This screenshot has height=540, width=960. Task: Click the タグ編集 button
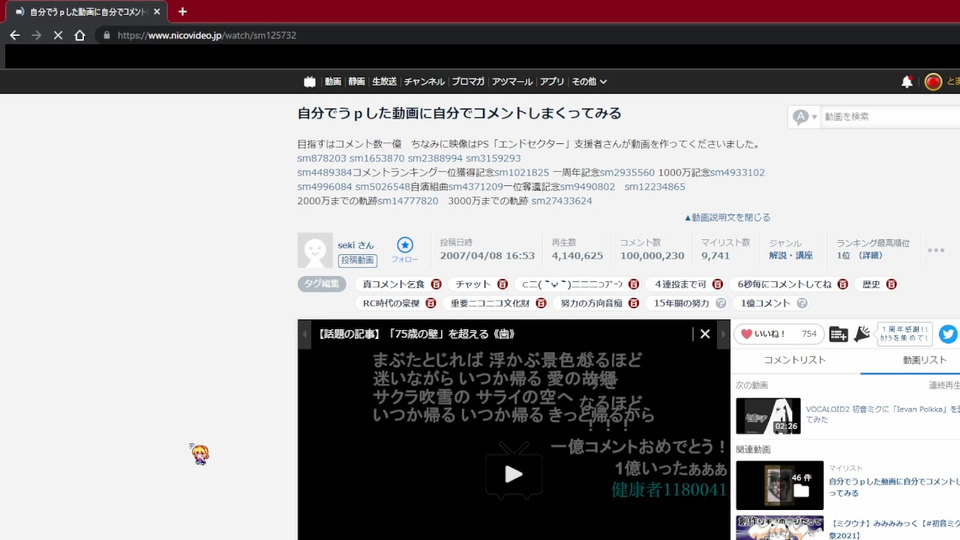pos(321,284)
